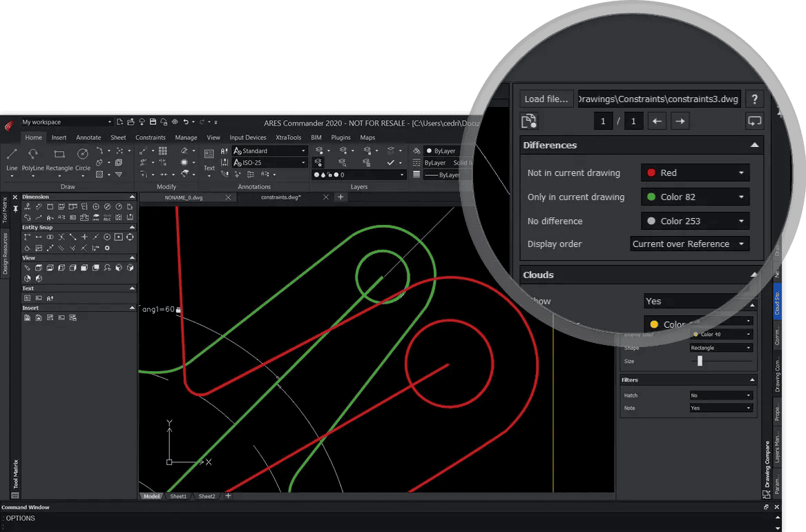Collapse the View palette section
Viewport: 806px width, 532px height.
132,258
